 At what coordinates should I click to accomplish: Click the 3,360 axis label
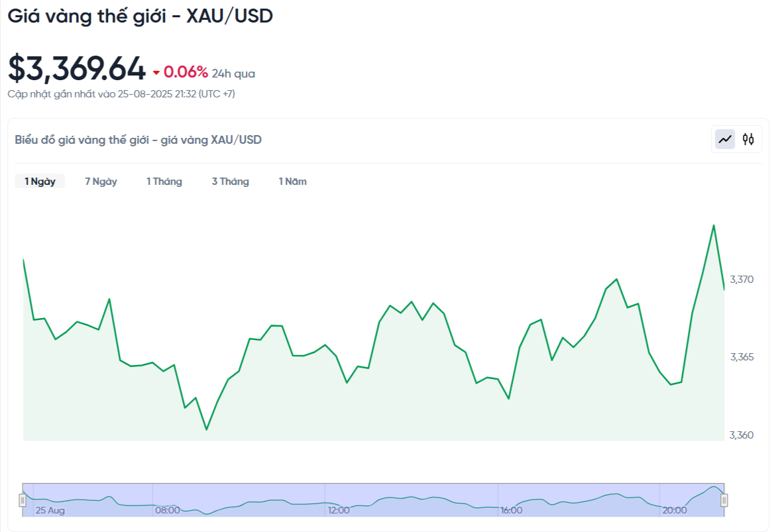[742, 435]
